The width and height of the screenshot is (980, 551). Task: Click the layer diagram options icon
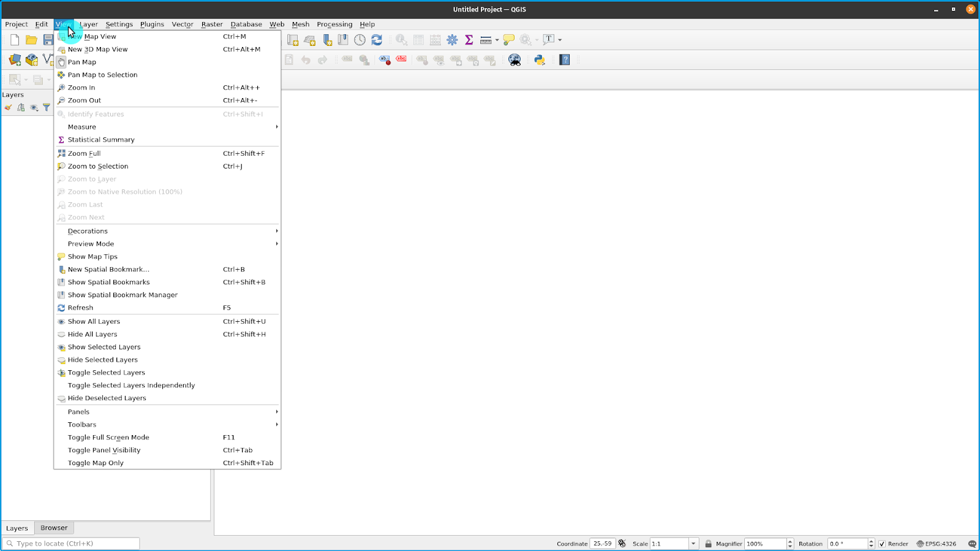(x=364, y=59)
